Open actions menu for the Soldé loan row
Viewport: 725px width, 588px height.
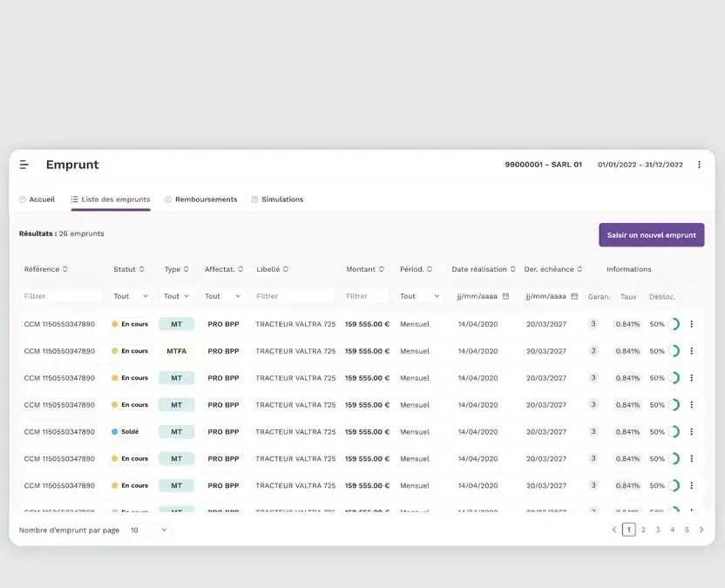pyautogui.click(x=692, y=432)
